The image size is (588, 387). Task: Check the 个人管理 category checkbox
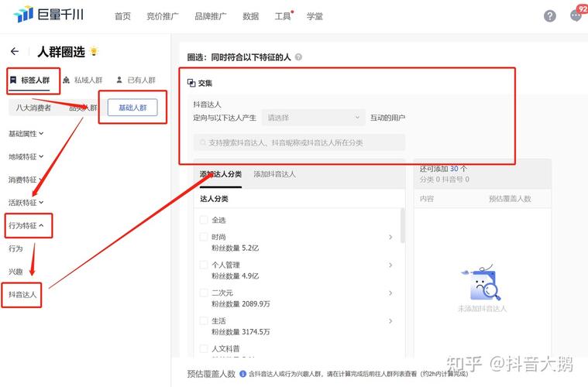point(204,265)
